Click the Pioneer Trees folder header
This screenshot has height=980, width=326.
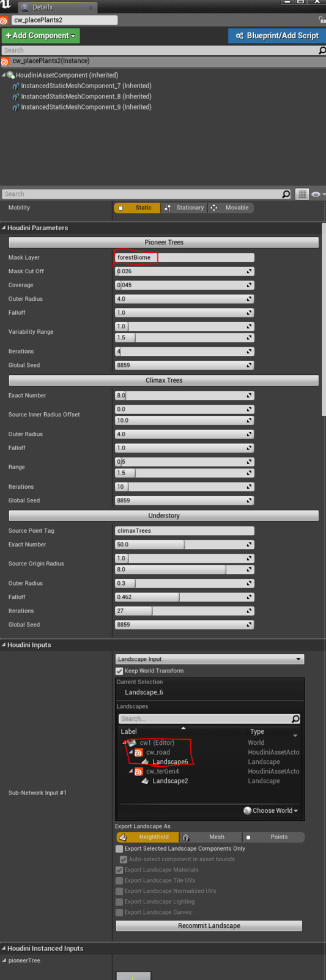point(164,243)
